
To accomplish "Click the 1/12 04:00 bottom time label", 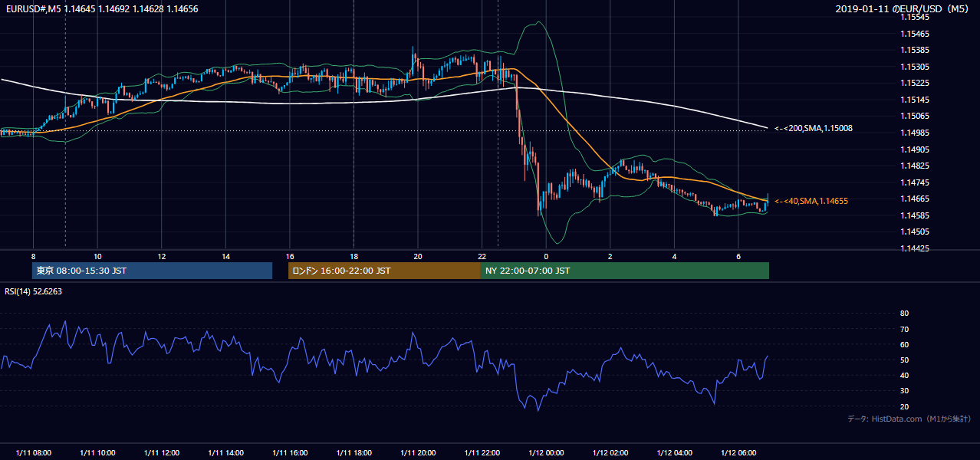I will click(x=673, y=452).
